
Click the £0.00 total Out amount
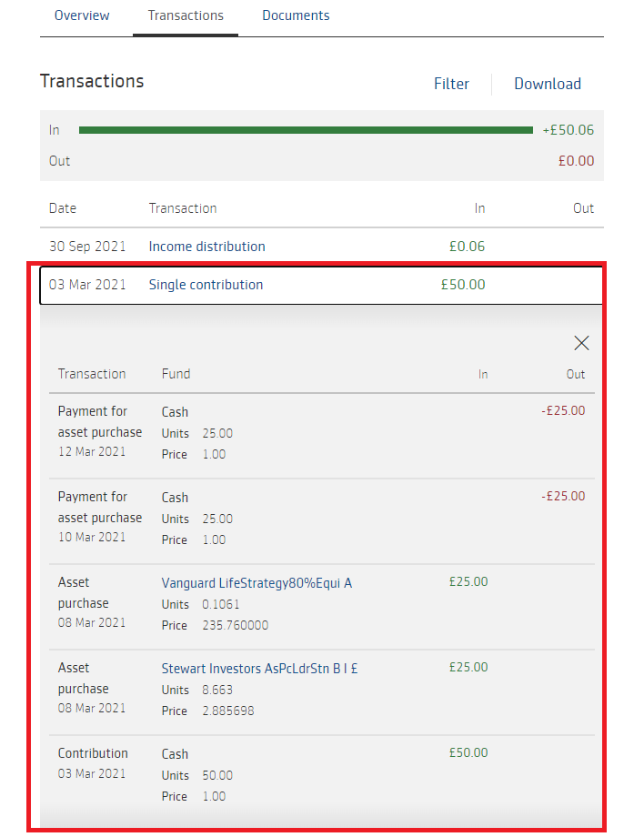click(x=576, y=161)
